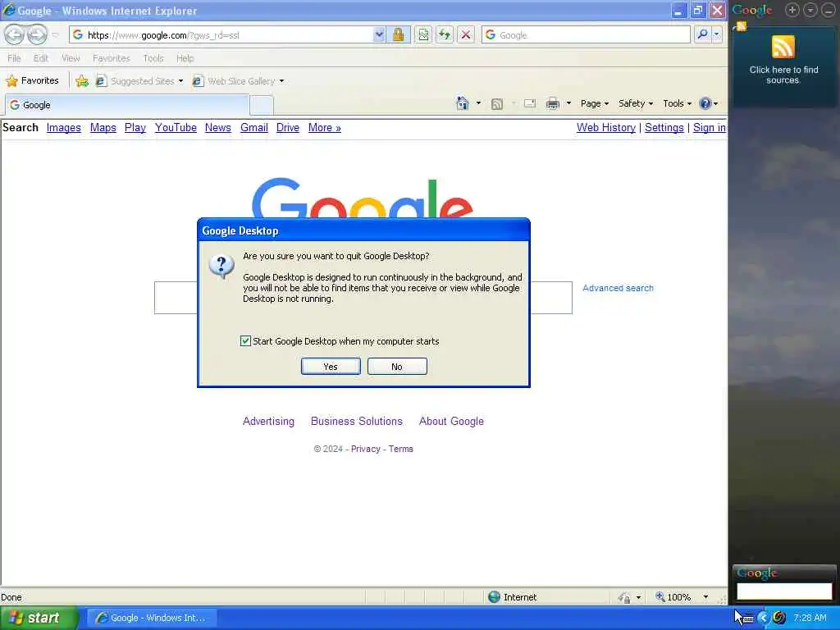Screen dimensions: 840x630
Task: Click the URL address bar field
Action: [x=230, y=34]
